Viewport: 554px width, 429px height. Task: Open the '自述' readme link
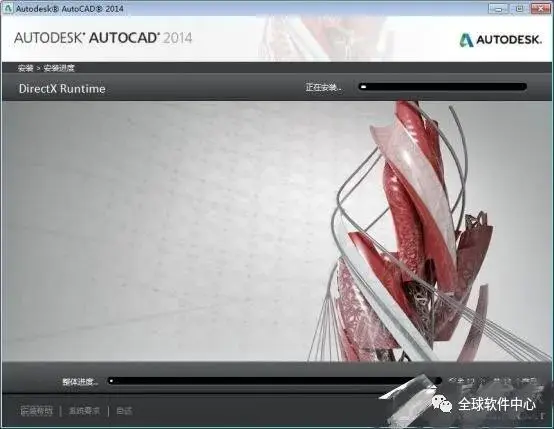point(124,411)
